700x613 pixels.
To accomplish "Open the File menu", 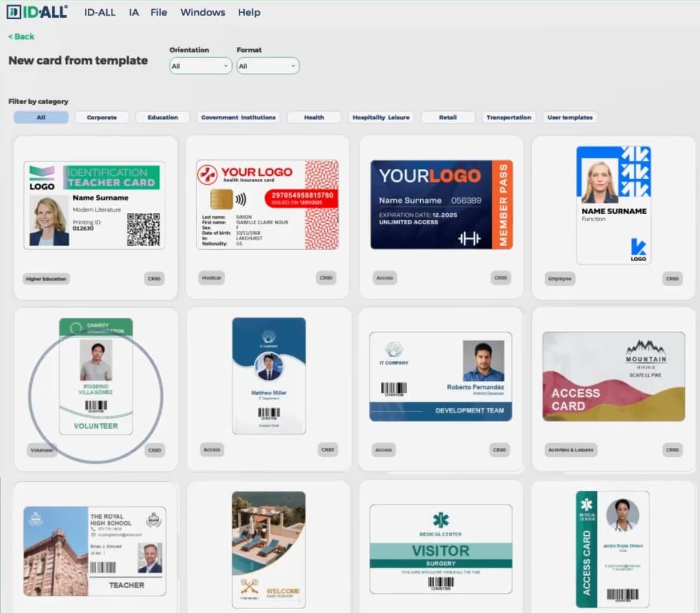I will (x=159, y=13).
